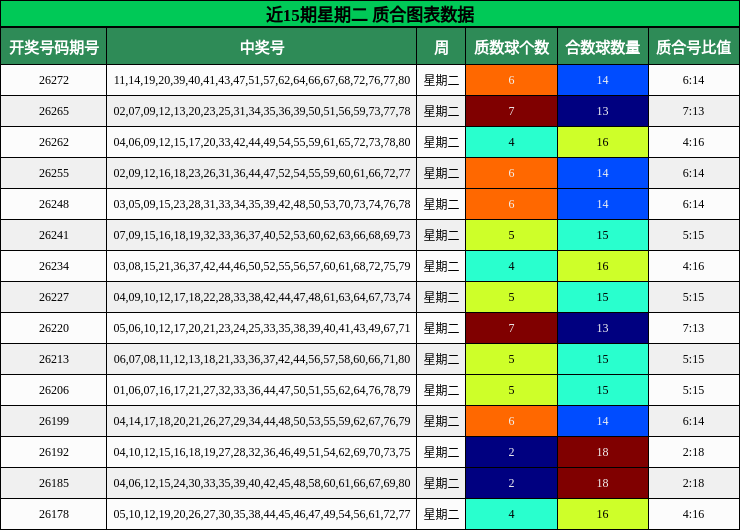Image resolution: width=740 pixels, height=530 pixels.
Task: Select issue number 26178
Action: tap(54, 514)
